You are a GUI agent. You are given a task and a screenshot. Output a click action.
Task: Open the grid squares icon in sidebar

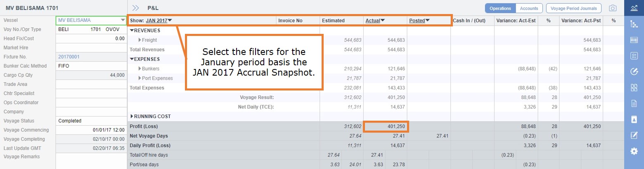click(634, 87)
